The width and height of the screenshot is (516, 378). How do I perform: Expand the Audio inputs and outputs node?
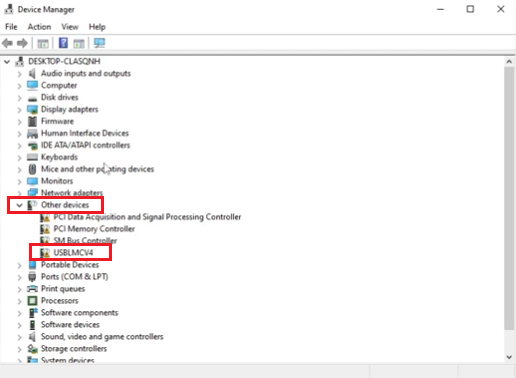click(19, 74)
